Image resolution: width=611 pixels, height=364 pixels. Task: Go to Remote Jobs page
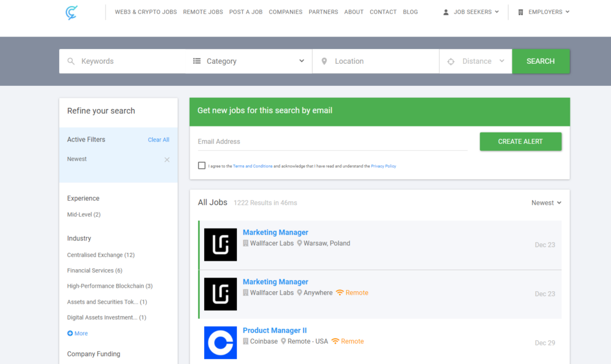click(203, 12)
